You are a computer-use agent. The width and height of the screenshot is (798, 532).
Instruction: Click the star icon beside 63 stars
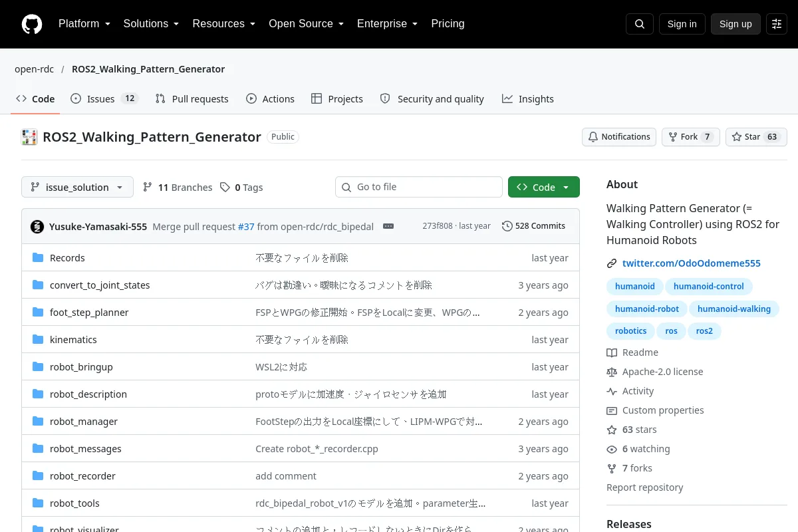click(x=612, y=430)
